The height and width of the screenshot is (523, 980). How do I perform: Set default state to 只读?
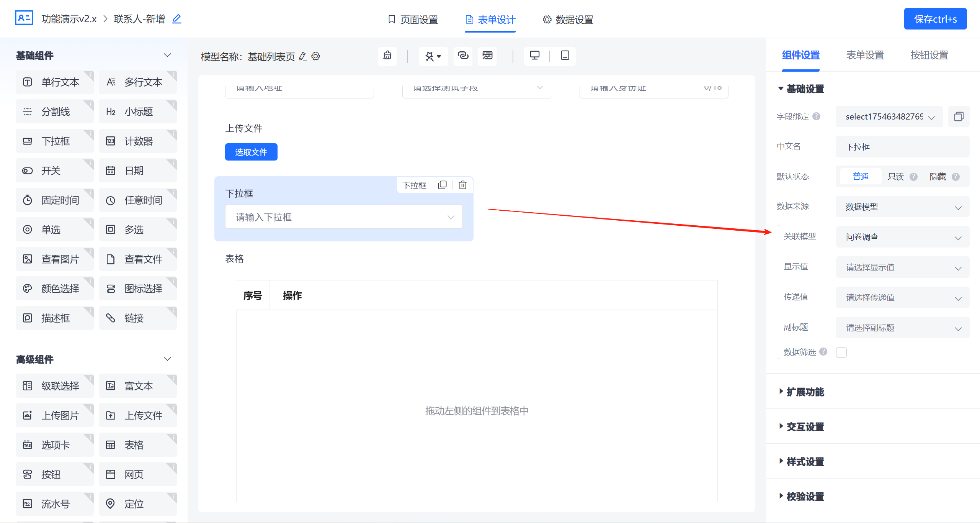pos(895,176)
